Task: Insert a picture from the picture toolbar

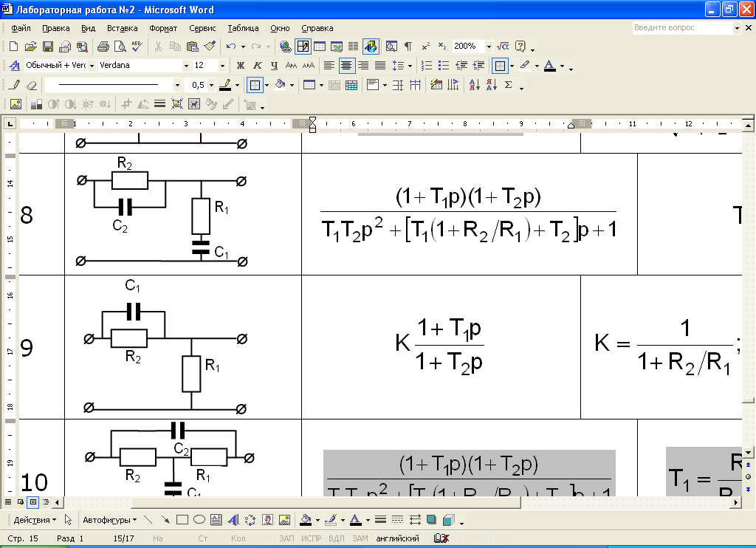Action: click(16, 104)
